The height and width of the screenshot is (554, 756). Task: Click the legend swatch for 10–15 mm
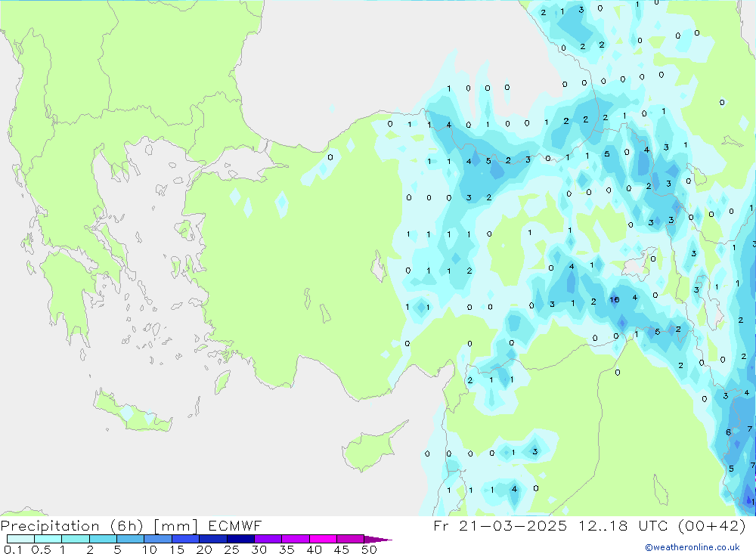pos(158,539)
